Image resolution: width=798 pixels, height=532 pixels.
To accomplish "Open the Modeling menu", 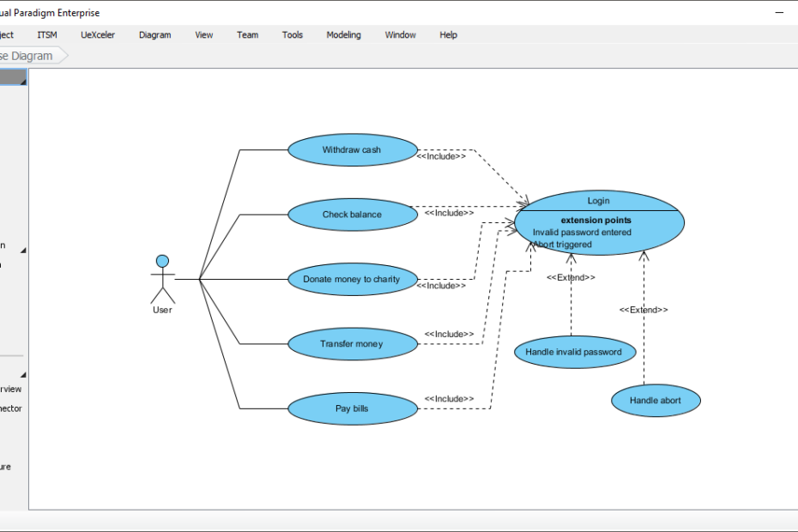I will 343,34.
